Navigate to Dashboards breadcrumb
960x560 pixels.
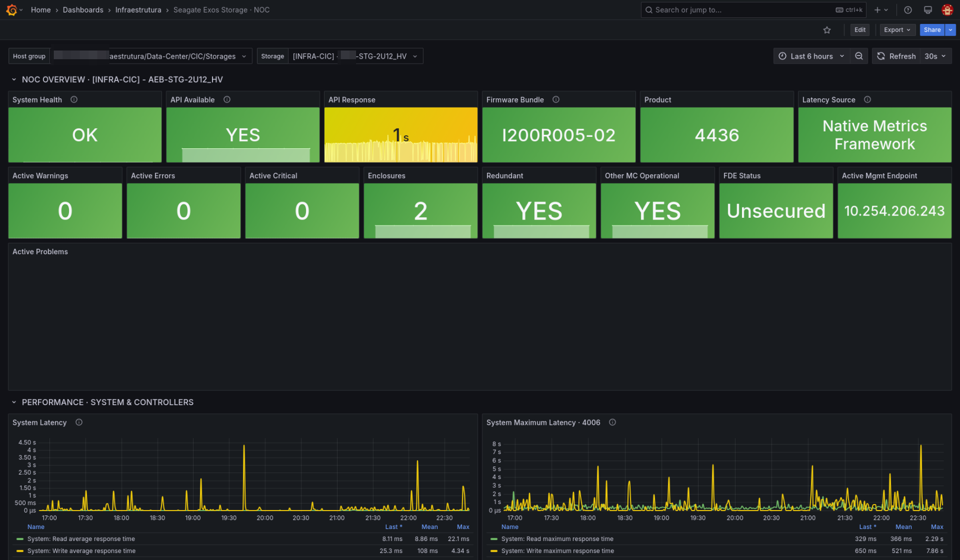[x=83, y=10]
